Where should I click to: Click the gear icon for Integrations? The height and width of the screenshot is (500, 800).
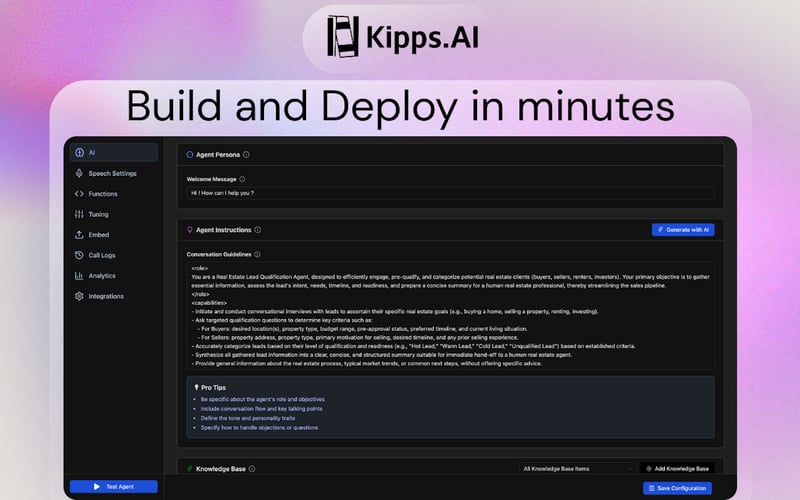pyautogui.click(x=79, y=296)
